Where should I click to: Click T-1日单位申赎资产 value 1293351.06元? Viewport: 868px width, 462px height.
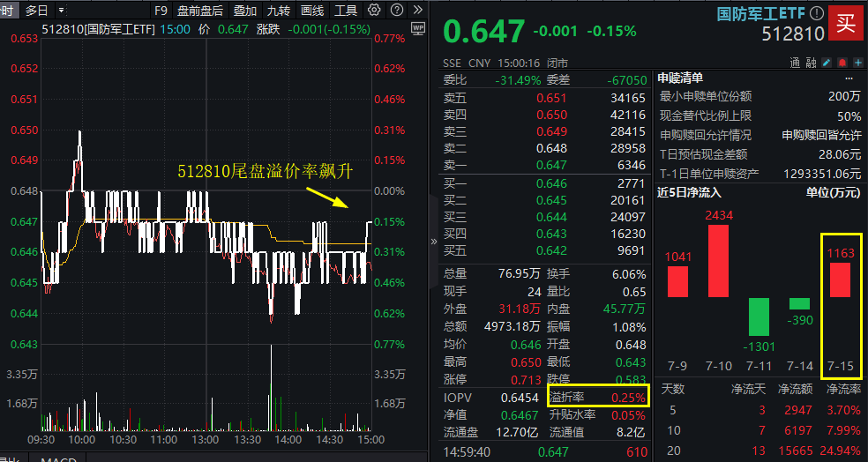pos(822,175)
